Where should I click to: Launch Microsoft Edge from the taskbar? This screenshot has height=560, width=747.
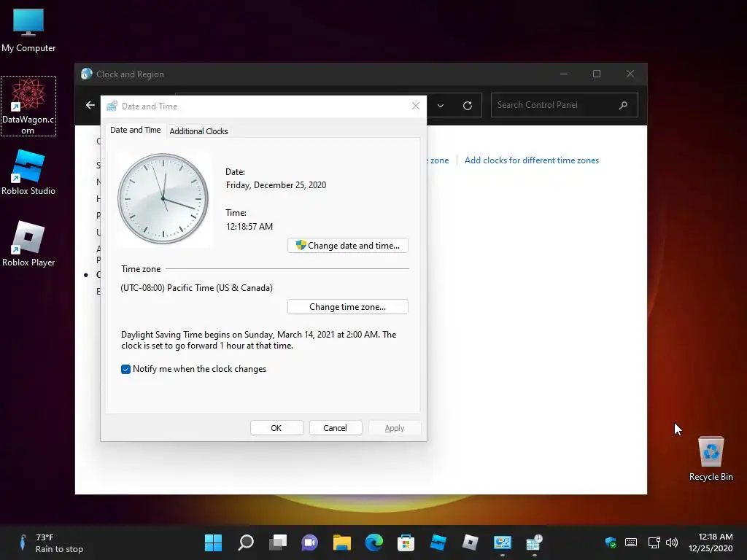(374, 542)
